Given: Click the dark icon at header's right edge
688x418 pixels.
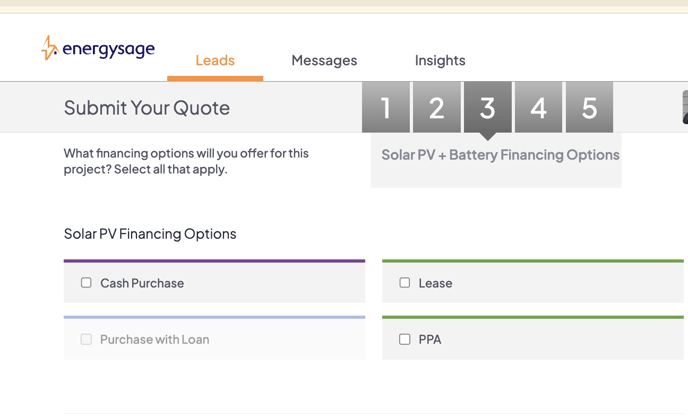Looking at the screenshot, I should click(x=684, y=107).
